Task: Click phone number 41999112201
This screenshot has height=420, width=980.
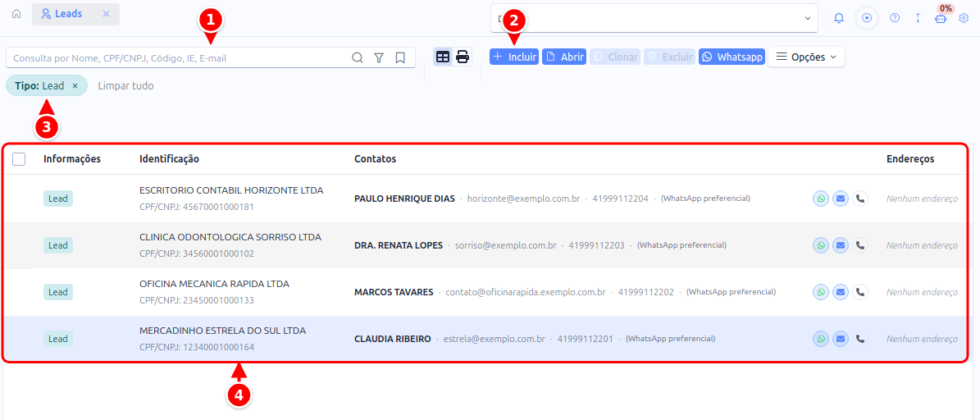Action: [585, 339]
